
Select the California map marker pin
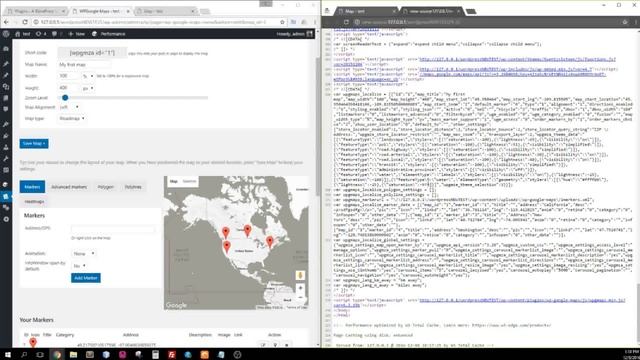pyautogui.click(x=227, y=247)
